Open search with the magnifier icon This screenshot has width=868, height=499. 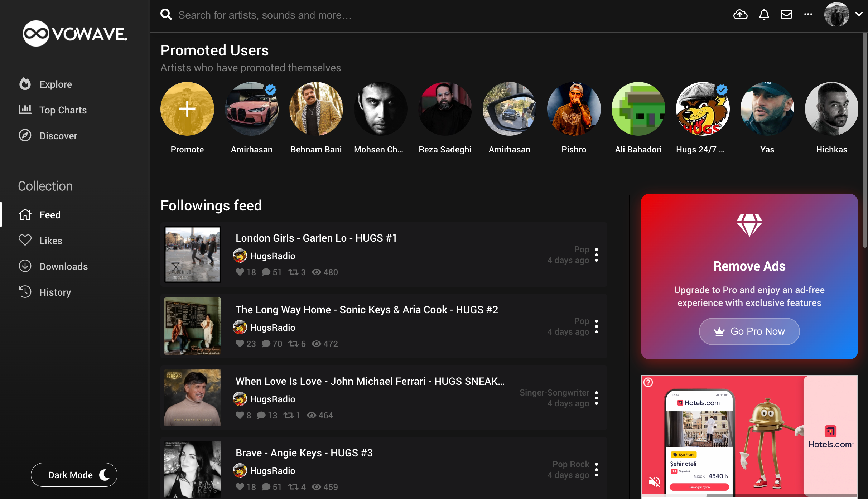[166, 14]
